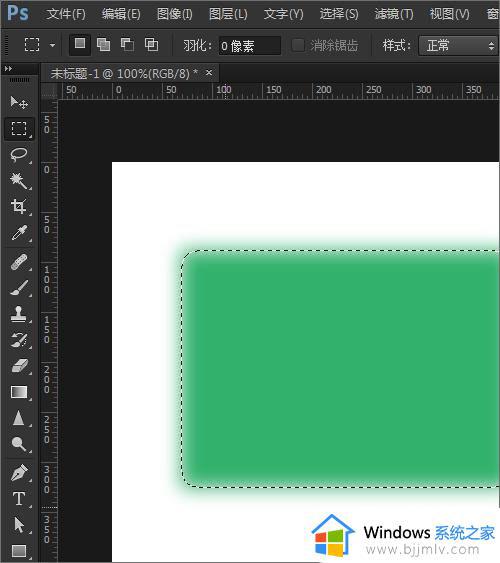
Task: Select the Move tool
Action: (19, 103)
